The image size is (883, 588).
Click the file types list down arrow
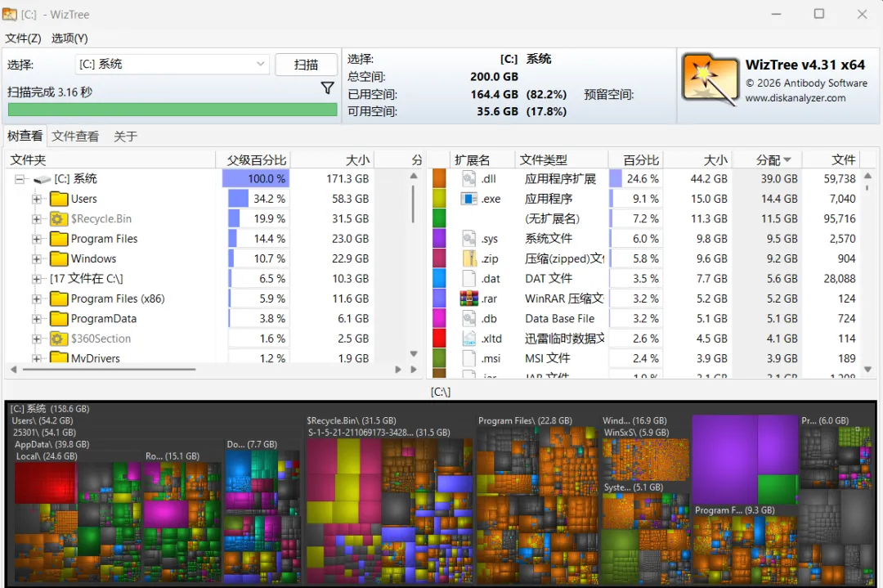click(x=867, y=370)
